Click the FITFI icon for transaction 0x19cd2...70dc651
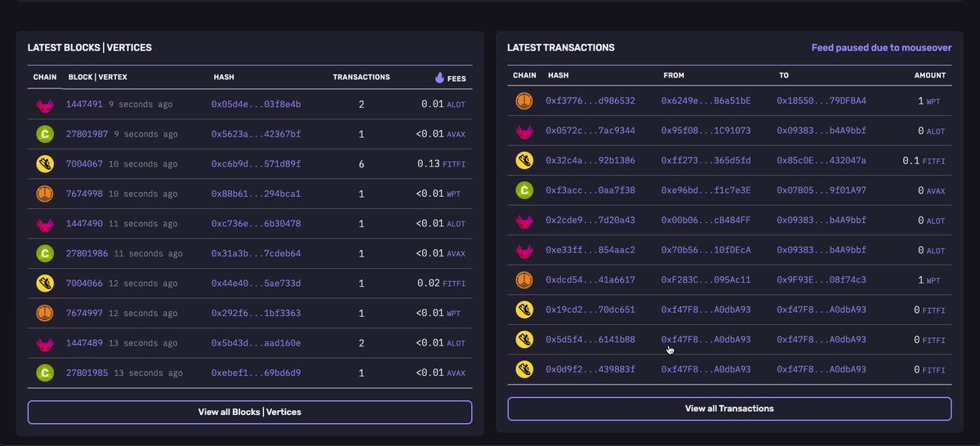This screenshot has height=446, width=980. click(x=524, y=310)
